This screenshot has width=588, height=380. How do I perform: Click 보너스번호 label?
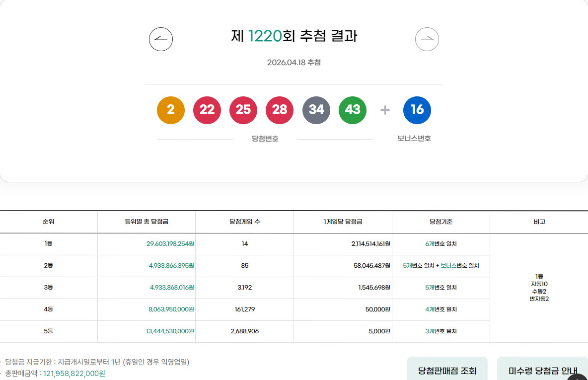click(x=414, y=139)
